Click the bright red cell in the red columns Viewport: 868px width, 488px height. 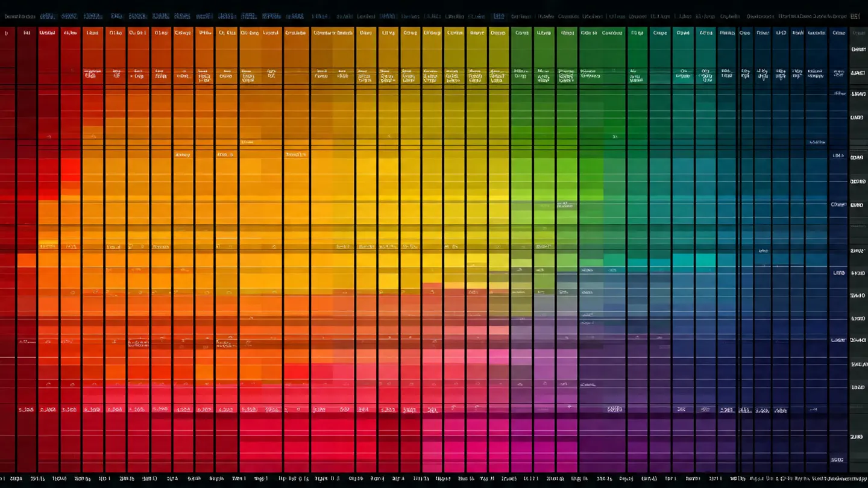pos(70,167)
